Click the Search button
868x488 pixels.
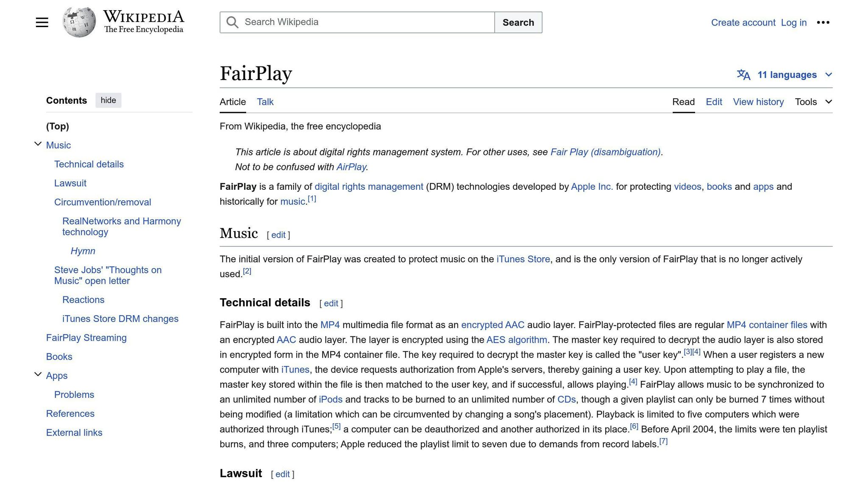click(518, 22)
